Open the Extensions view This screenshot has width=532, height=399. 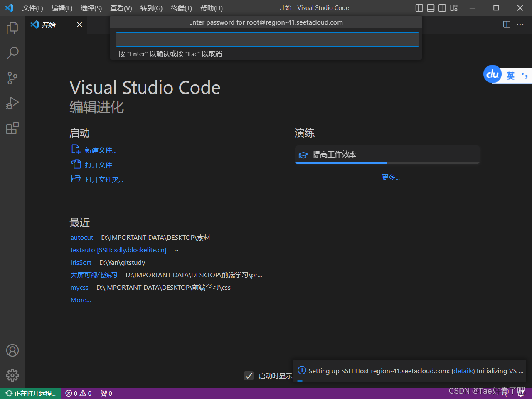12,128
